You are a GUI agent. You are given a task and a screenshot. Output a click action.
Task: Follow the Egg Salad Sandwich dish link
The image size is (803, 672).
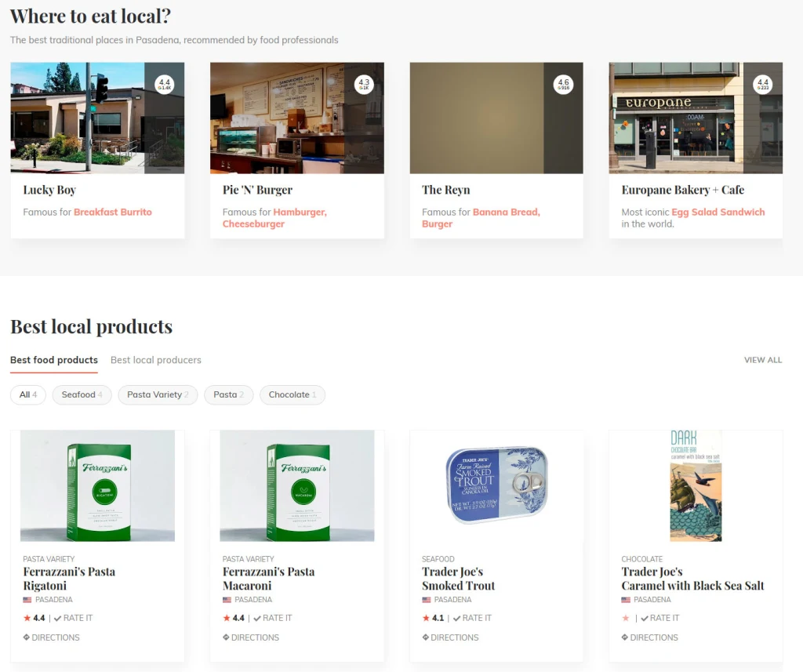click(x=718, y=212)
